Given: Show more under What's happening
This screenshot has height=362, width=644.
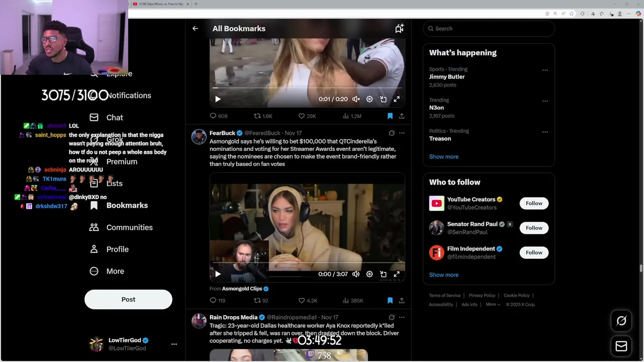Looking at the screenshot, I should [444, 157].
